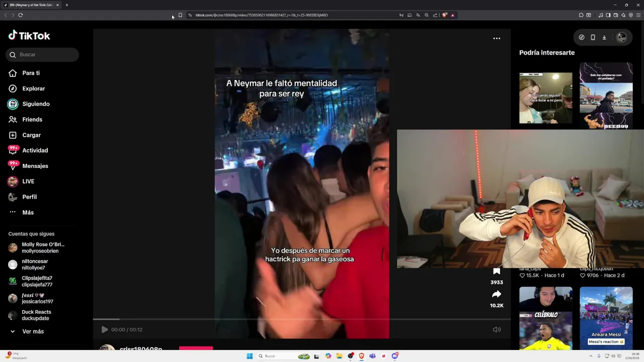644x362 pixels.
Task: Open the Brave VPN shield icon
Action: pyautogui.click(x=631, y=15)
